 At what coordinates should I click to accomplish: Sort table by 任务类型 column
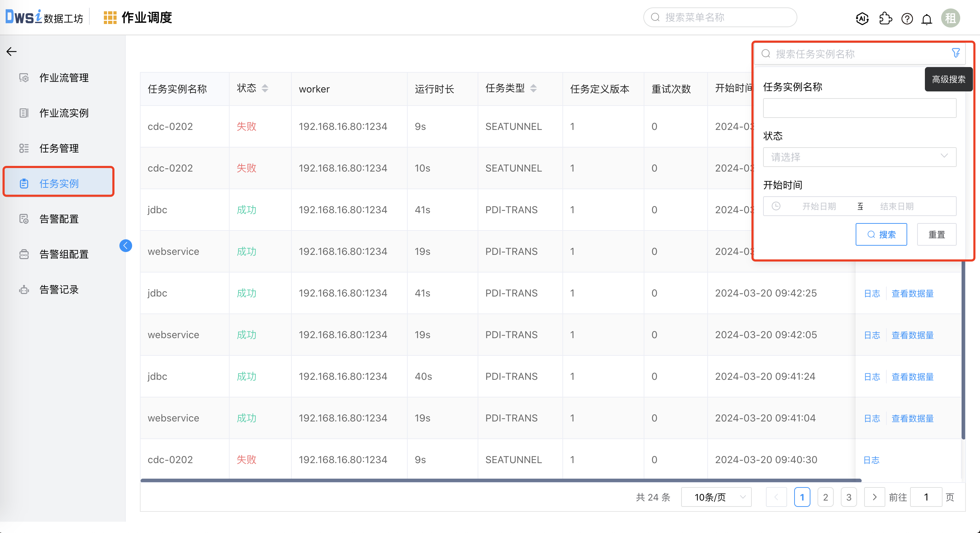tap(533, 88)
